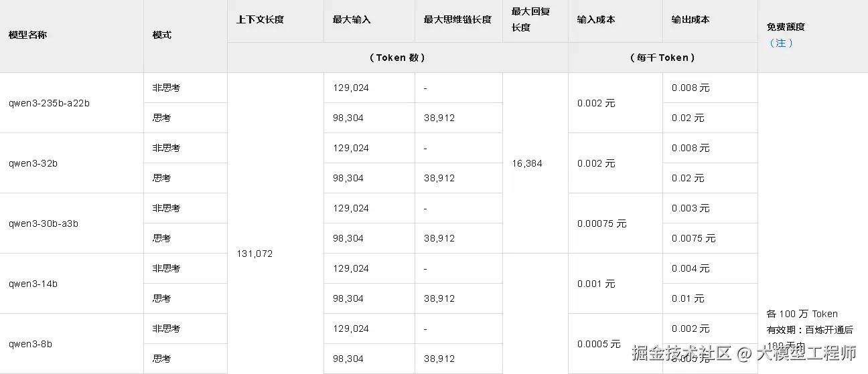The height and width of the screenshot is (374, 868).
Task: Click the 免费额度 header text
Action: [786, 27]
